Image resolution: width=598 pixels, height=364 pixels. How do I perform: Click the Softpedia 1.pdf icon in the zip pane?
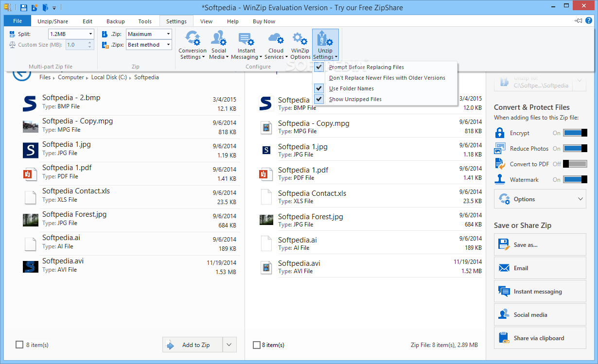(266, 173)
